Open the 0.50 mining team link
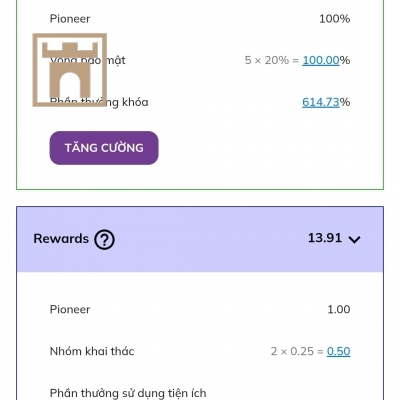400x400 pixels. click(x=338, y=351)
